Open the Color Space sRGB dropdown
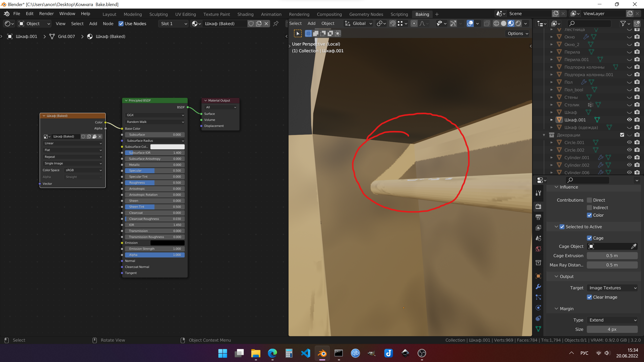This screenshot has height=362, width=644. 83,170
